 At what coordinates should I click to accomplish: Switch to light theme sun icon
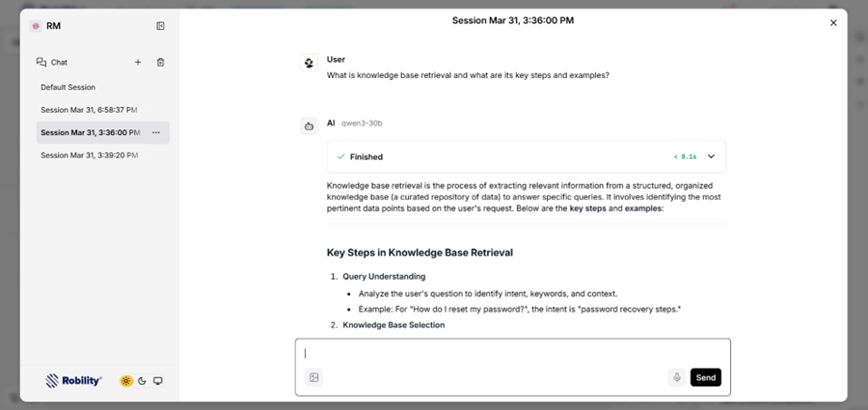pos(126,381)
